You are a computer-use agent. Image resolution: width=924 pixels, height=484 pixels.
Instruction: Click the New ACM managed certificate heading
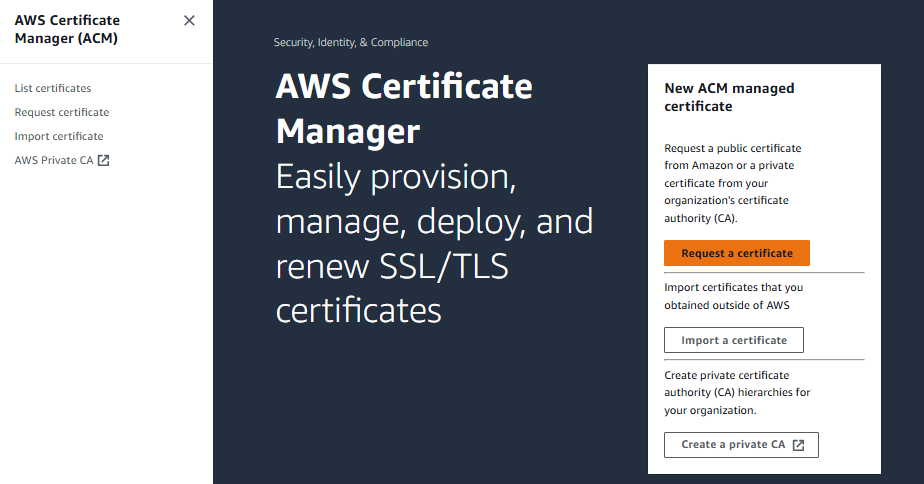[729, 97]
